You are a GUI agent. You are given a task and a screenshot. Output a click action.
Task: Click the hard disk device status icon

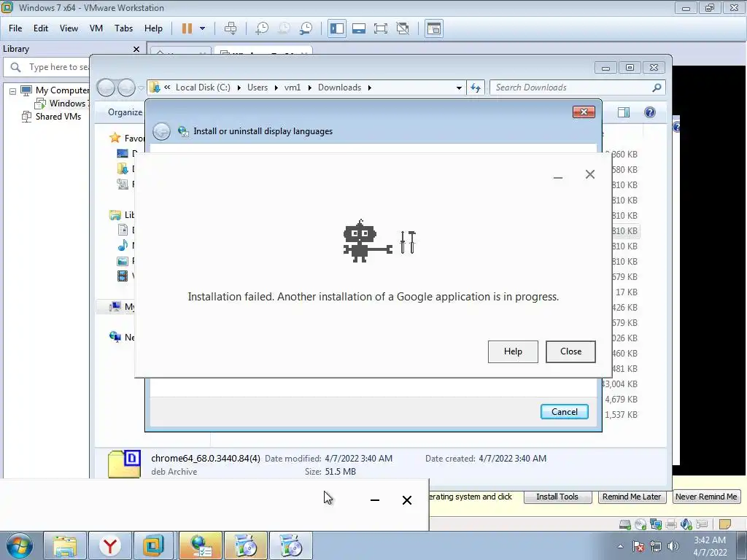click(x=625, y=525)
